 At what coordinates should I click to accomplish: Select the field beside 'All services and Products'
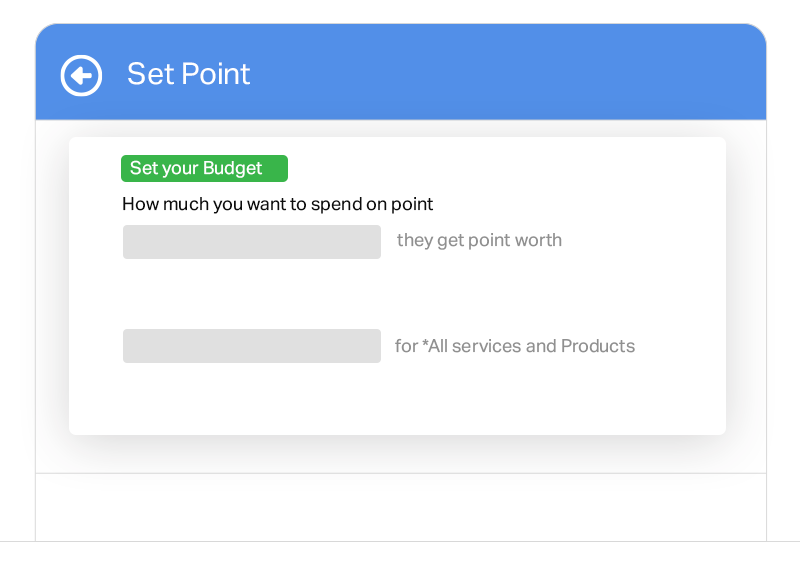(x=252, y=346)
